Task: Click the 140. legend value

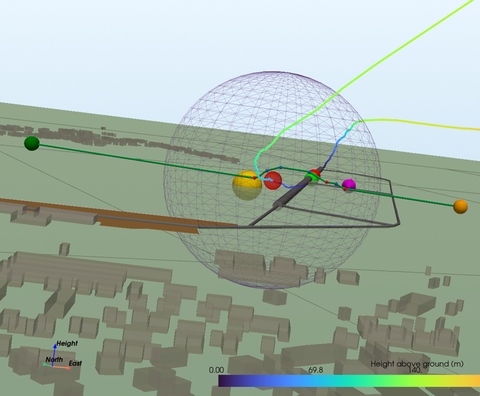Action: point(415,370)
